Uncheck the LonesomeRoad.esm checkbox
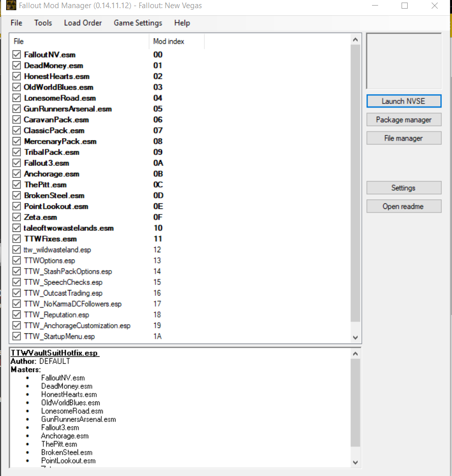452x476 pixels. [17, 98]
